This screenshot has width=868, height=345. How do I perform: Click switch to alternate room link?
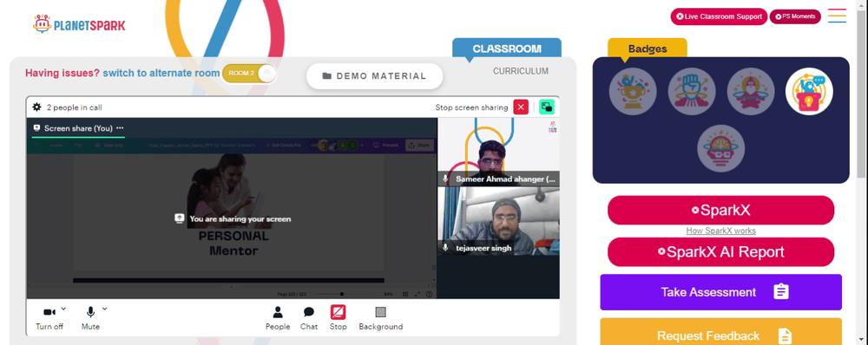point(161,73)
